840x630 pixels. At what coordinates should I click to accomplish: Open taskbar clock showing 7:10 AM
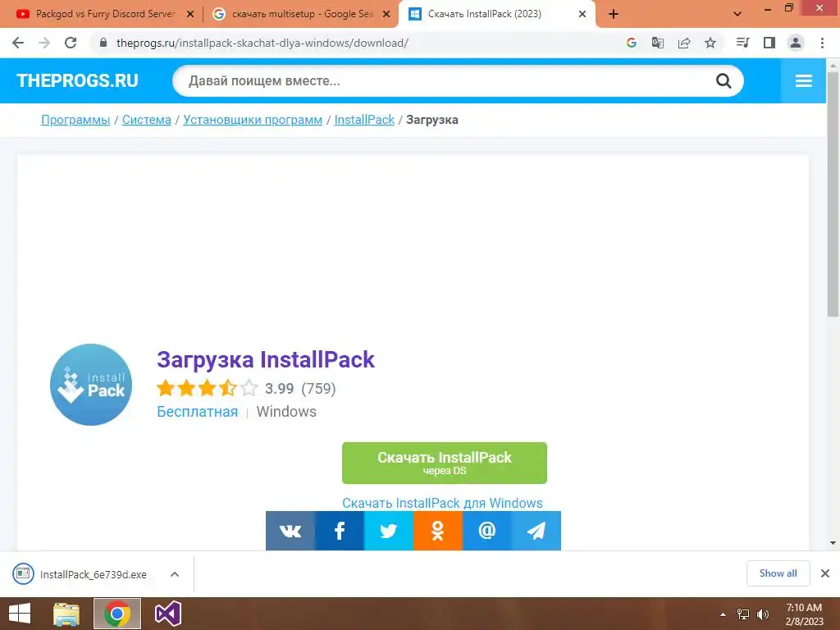[x=804, y=614]
